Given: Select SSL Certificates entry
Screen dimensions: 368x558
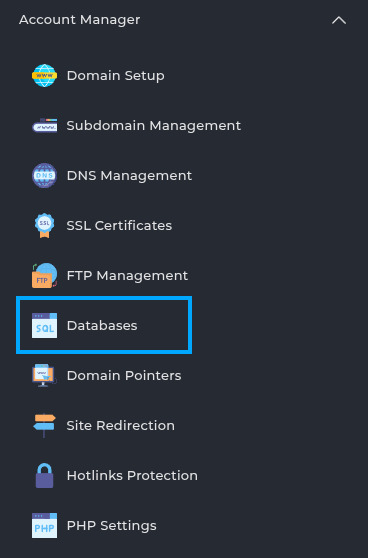Looking at the screenshot, I should (x=119, y=226).
